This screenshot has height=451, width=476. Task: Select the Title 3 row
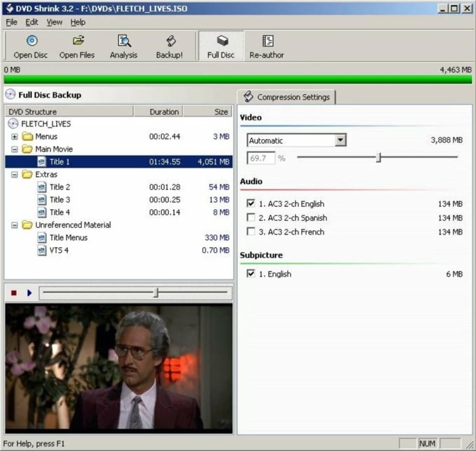[x=119, y=200]
